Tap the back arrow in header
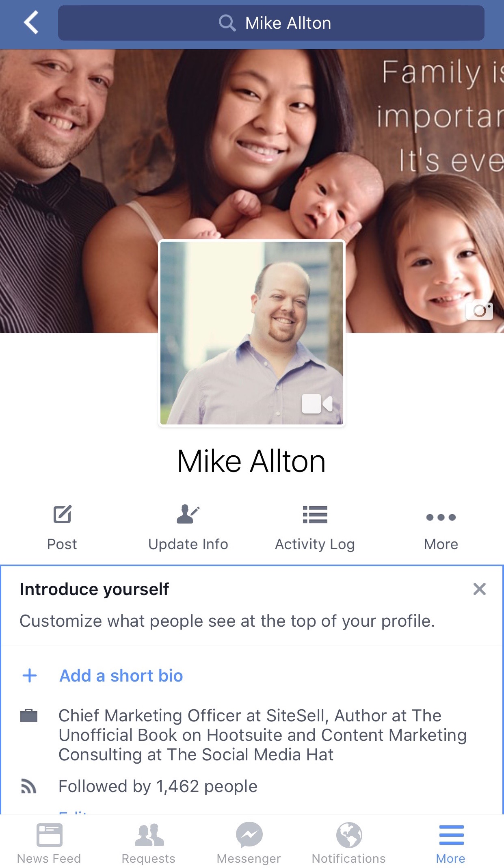This screenshot has height=868, width=504. point(31,22)
